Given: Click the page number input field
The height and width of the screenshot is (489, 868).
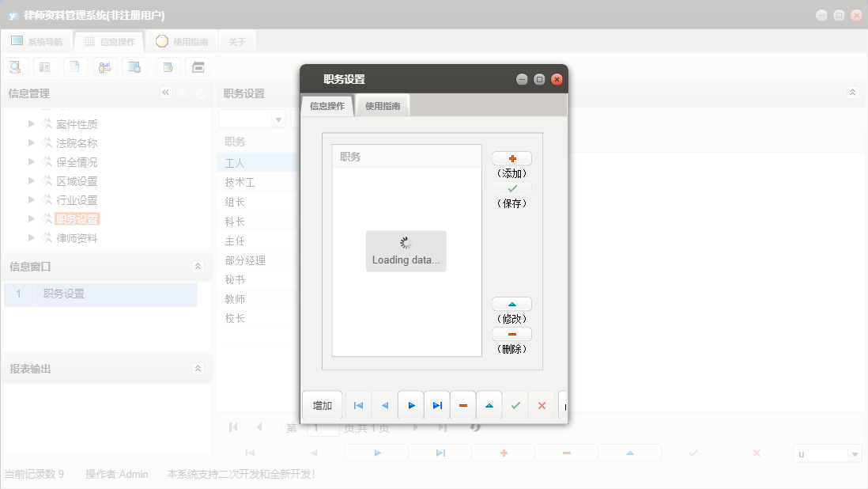Looking at the screenshot, I should (323, 426).
